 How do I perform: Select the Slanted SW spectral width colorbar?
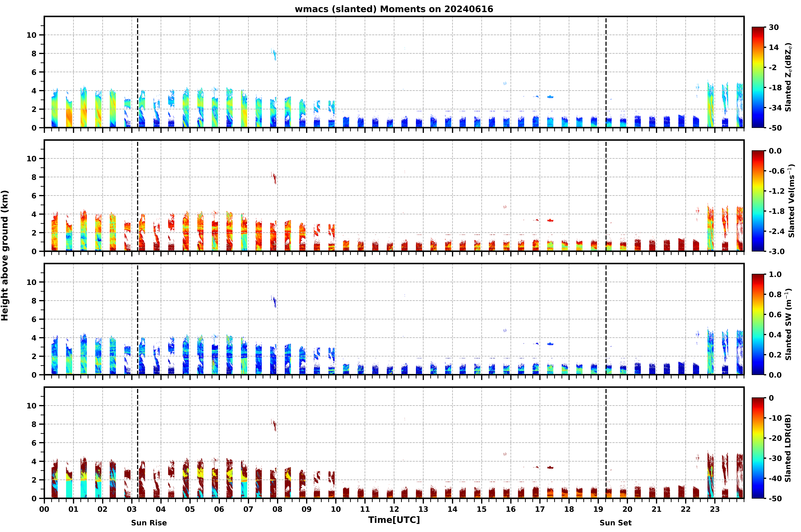click(x=758, y=324)
